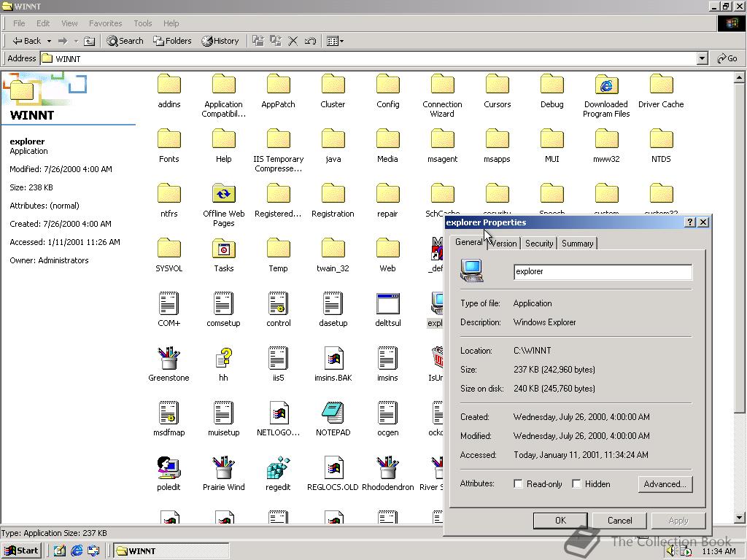Image resolution: width=747 pixels, height=560 pixels.
Task: Click the Folders toolbar button
Action: tap(172, 41)
